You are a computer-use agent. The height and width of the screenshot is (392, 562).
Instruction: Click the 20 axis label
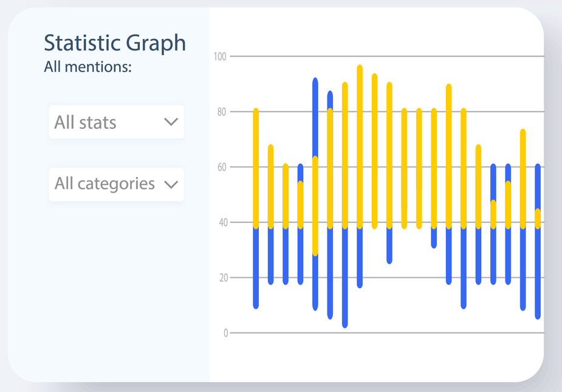pyautogui.click(x=221, y=278)
